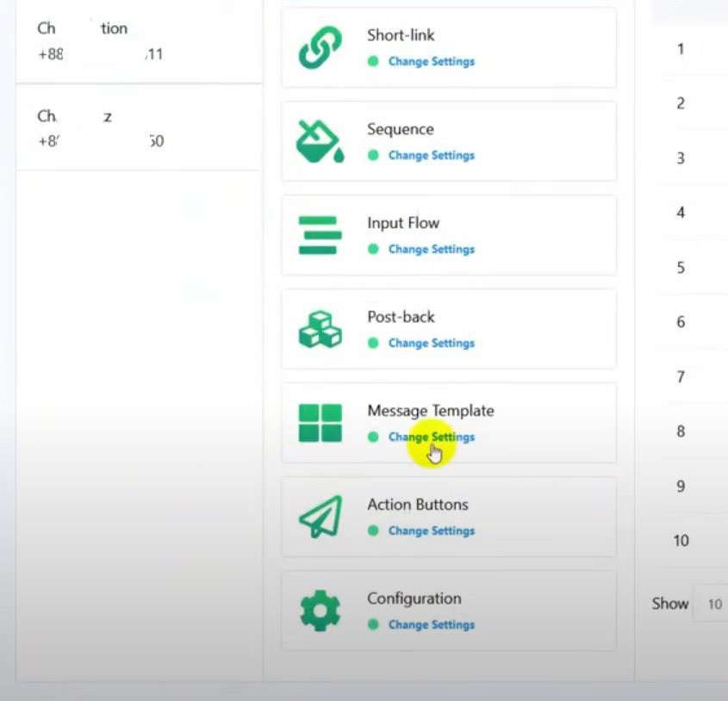Open Change Settings under Message Template
The image size is (728, 701).
pos(431,437)
